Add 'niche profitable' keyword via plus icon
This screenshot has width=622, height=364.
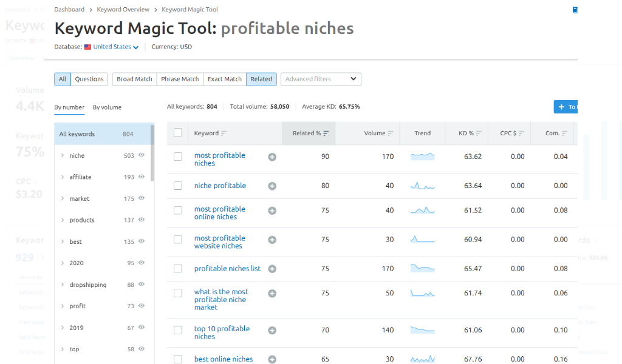272,186
